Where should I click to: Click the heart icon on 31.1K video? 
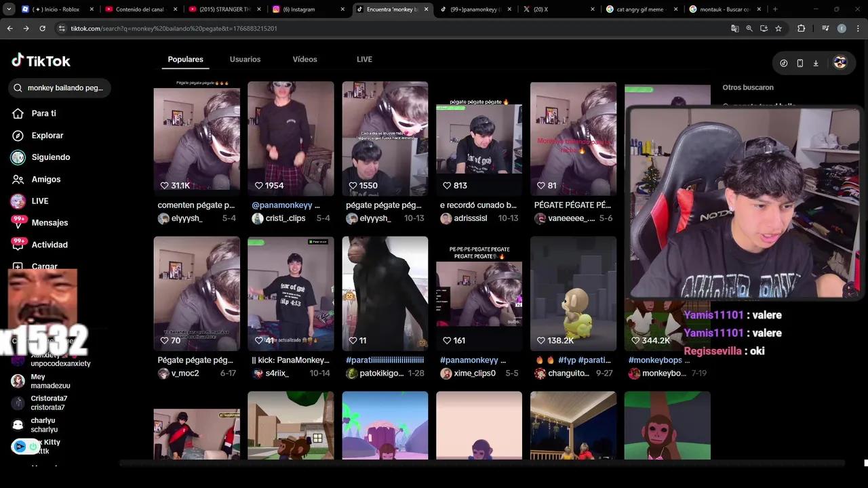pyautogui.click(x=164, y=186)
